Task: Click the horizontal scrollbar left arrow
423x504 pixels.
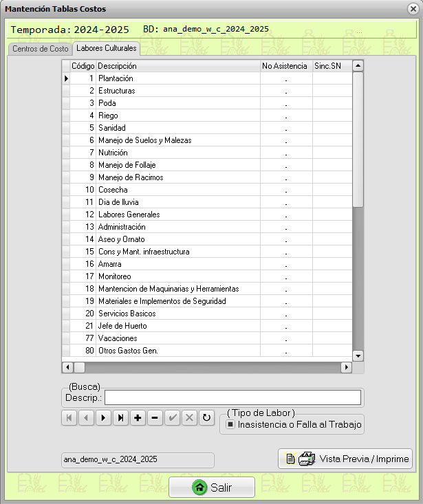Action: (67, 367)
